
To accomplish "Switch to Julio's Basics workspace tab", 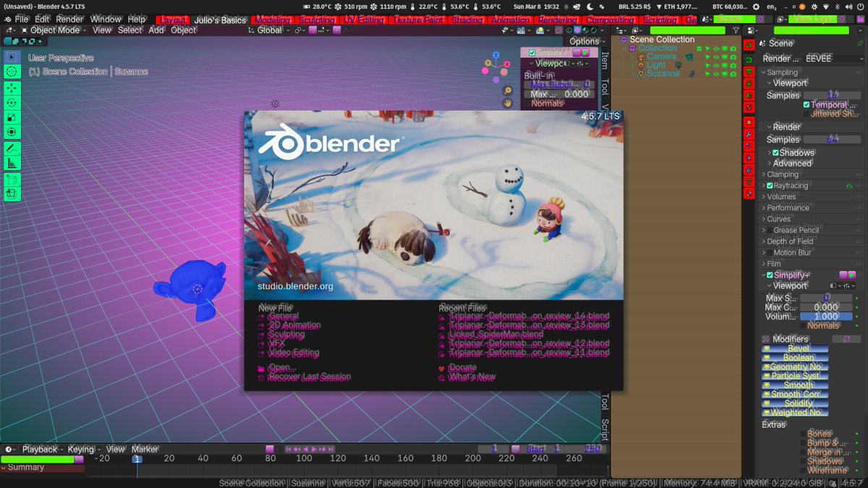I will (220, 20).
